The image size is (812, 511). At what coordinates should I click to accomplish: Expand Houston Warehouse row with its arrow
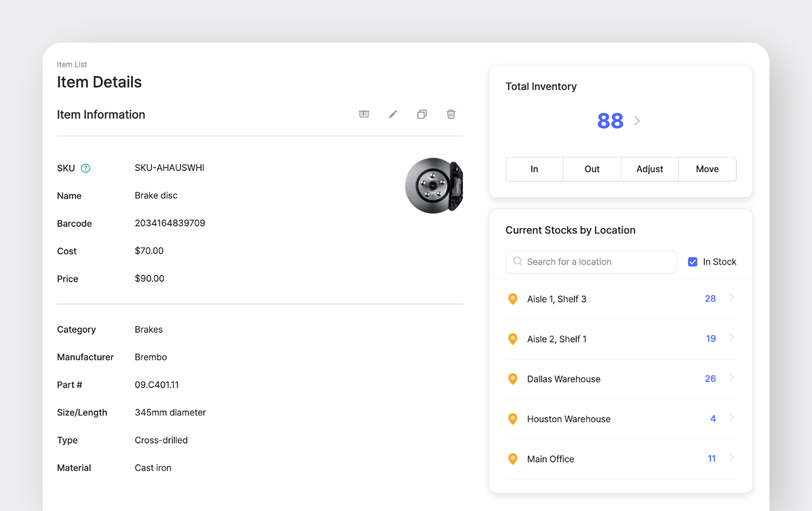click(731, 419)
